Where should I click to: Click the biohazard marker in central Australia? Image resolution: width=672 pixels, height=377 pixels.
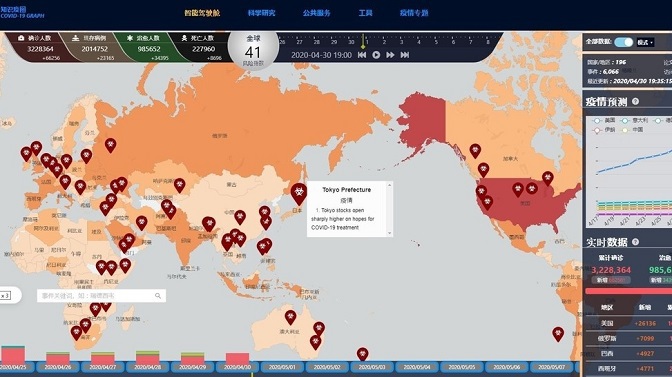click(291, 317)
